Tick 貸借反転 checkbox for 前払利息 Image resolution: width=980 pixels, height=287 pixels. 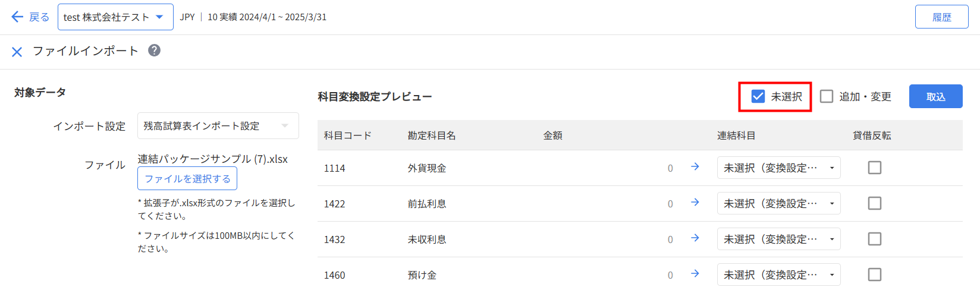875,203
